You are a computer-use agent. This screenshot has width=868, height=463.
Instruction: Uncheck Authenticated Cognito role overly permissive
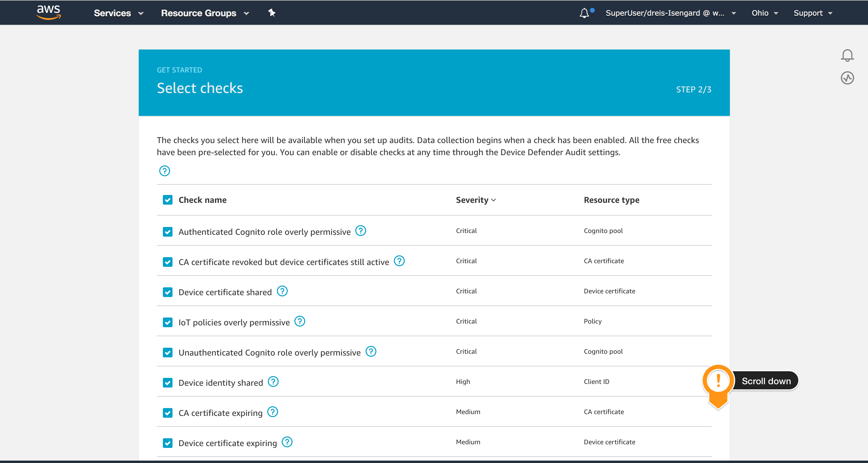[167, 232]
